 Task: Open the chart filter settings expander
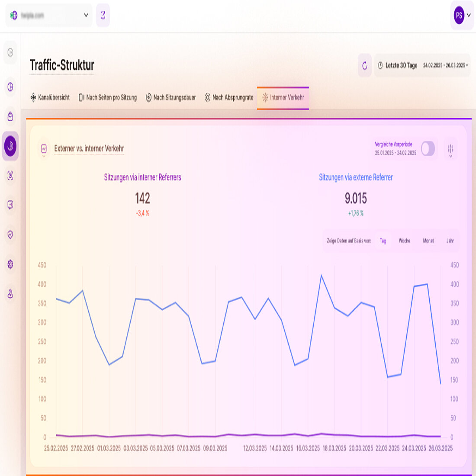tap(450, 149)
